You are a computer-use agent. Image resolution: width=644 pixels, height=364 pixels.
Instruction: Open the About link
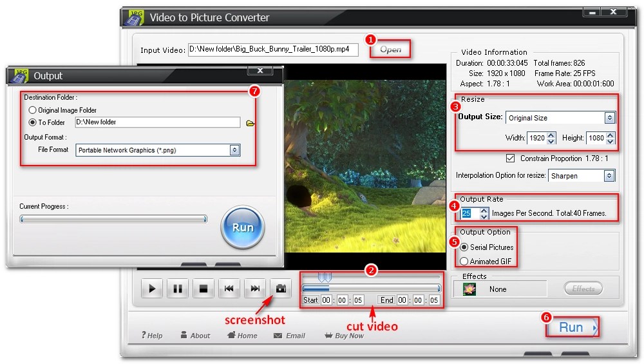click(x=196, y=335)
